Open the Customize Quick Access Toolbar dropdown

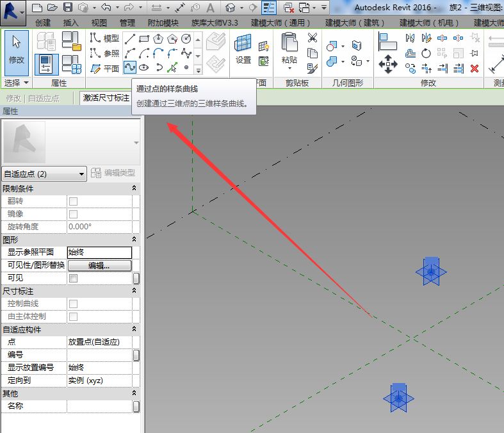click(x=324, y=8)
